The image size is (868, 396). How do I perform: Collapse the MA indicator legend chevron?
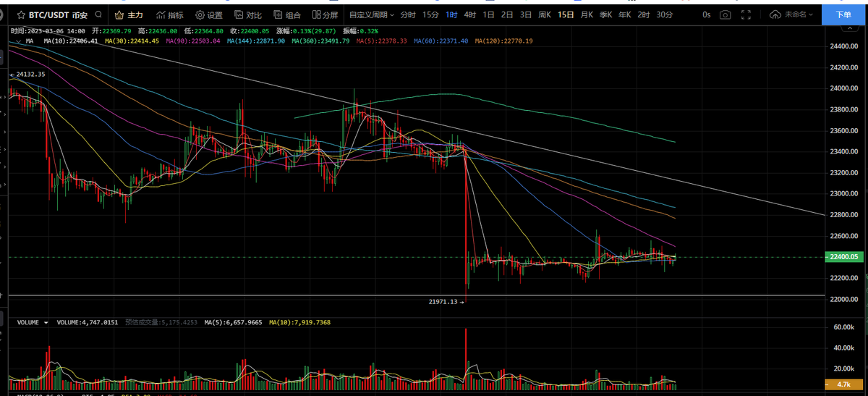pyautogui.click(x=18, y=41)
